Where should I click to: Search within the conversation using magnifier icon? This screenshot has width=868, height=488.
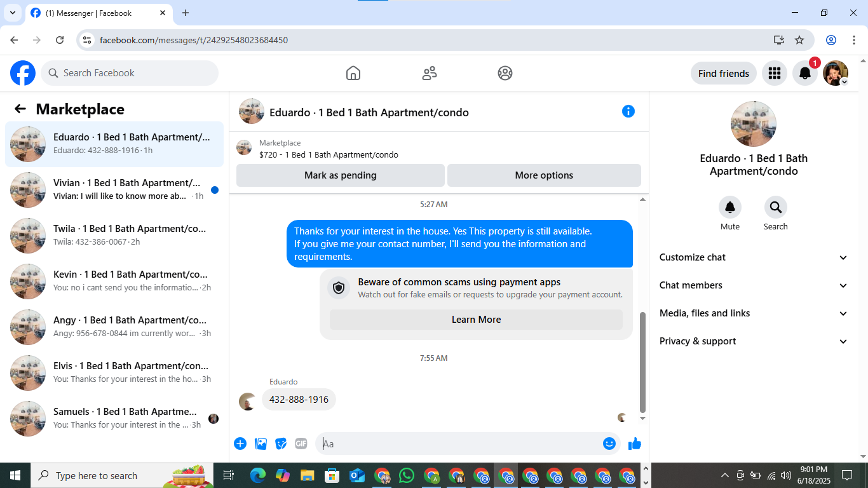coord(776,208)
